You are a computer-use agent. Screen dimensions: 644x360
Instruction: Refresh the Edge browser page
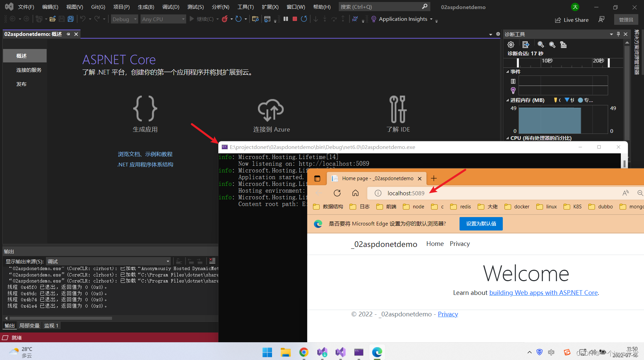click(x=337, y=193)
